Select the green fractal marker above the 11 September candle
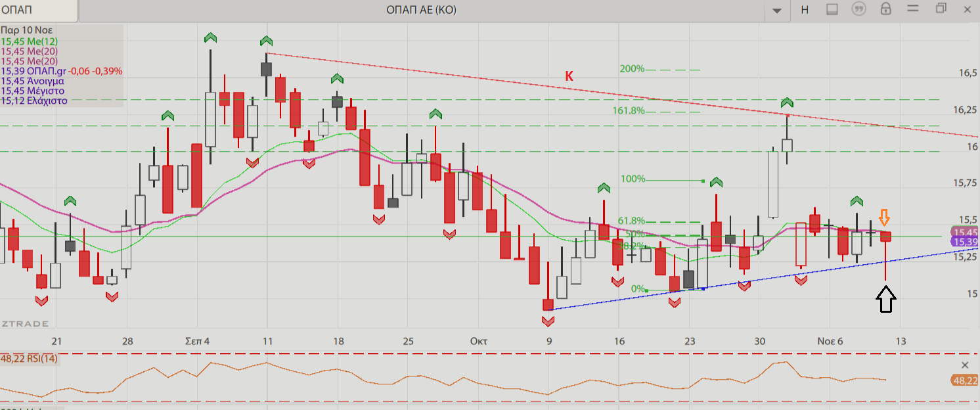The height and width of the screenshot is (410, 980). 266,41
